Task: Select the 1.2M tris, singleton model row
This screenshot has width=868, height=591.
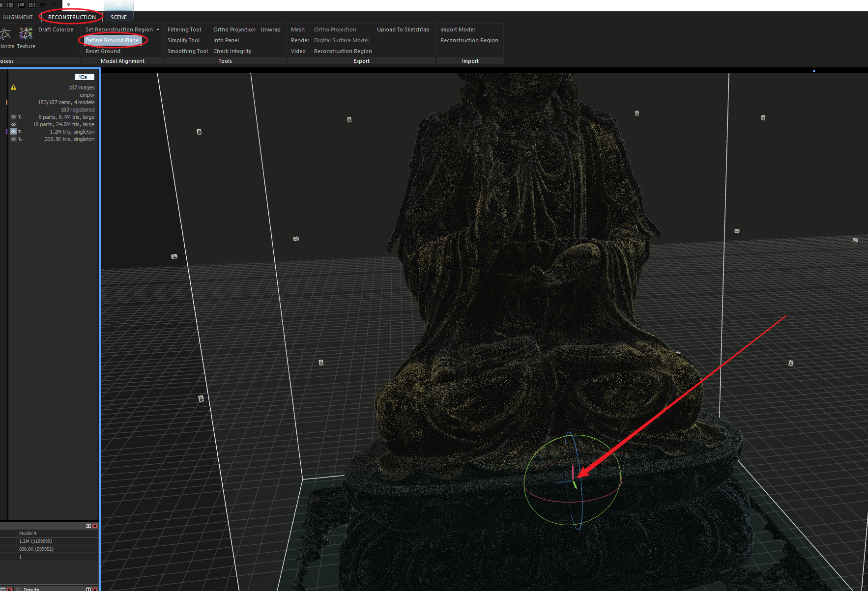Action: (72, 132)
